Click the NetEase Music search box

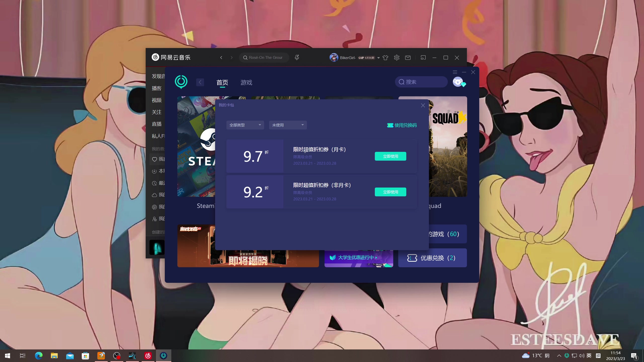[x=264, y=58]
